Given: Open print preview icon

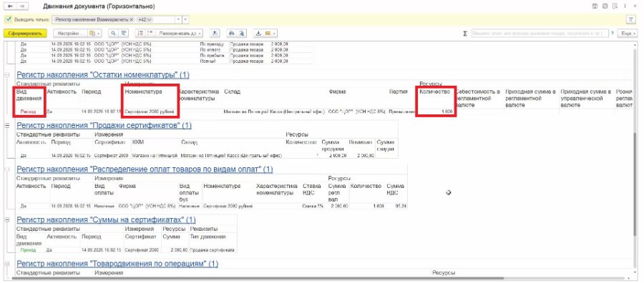Looking at the screenshot, I should (242, 33).
